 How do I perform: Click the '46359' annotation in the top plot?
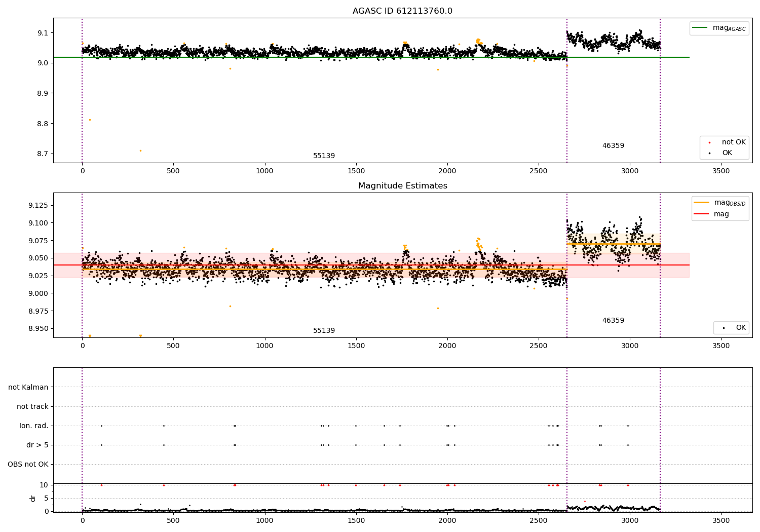pyautogui.click(x=613, y=146)
